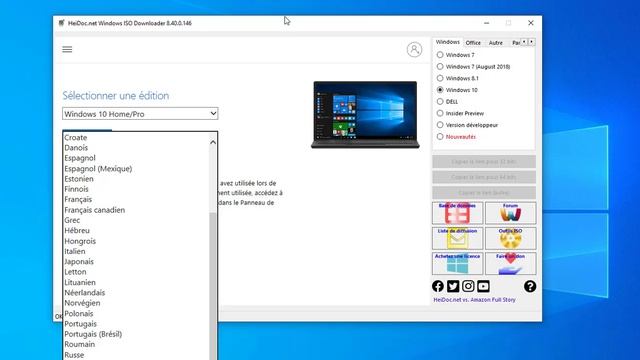The width and height of the screenshot is (640, 360).
Task: Open the Base de données tile
Action: click(x=457, y=213)
